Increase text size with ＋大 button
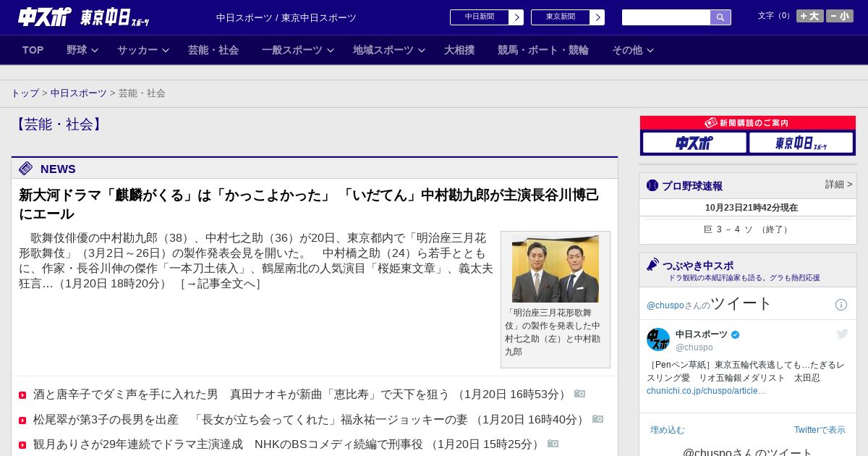This screenshot has height=456, width=868. point(809,16)
